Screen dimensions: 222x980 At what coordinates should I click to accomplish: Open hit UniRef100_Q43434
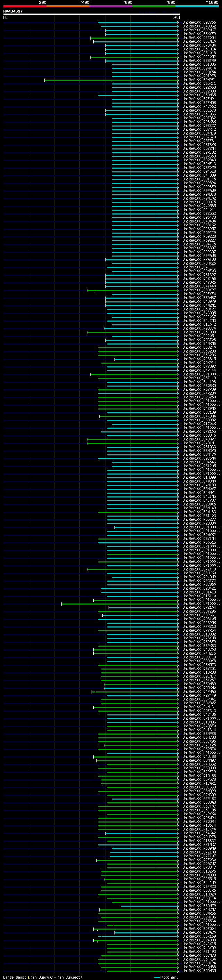coord(199,221)
